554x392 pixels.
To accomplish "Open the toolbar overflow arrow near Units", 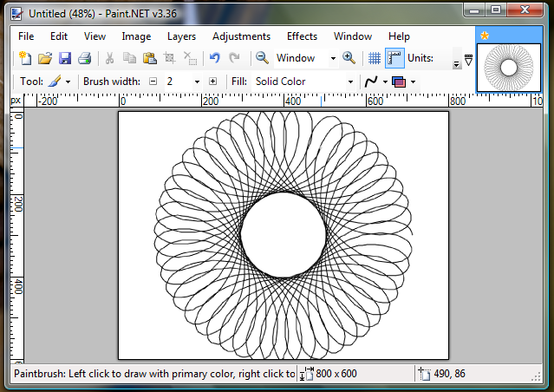I will pyautogui.click(x=457, y=64).
